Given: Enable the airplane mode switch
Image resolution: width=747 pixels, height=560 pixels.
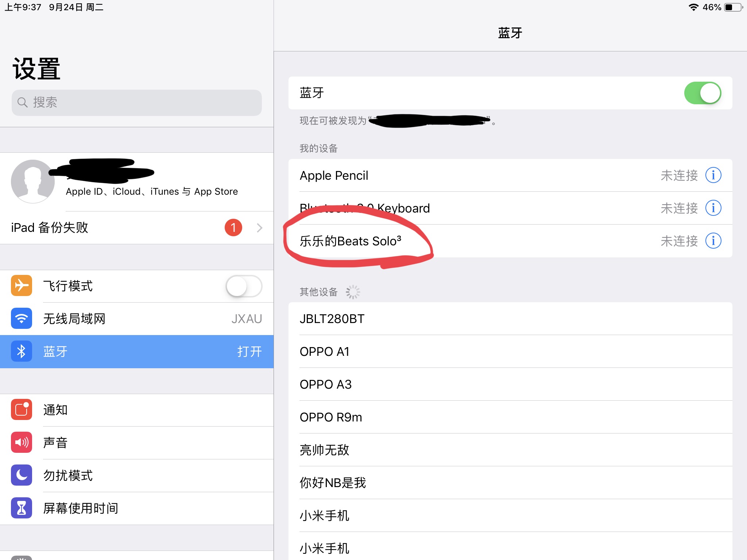Looking at the screenshot, I should pyautogui.click(x=244, y=286).
